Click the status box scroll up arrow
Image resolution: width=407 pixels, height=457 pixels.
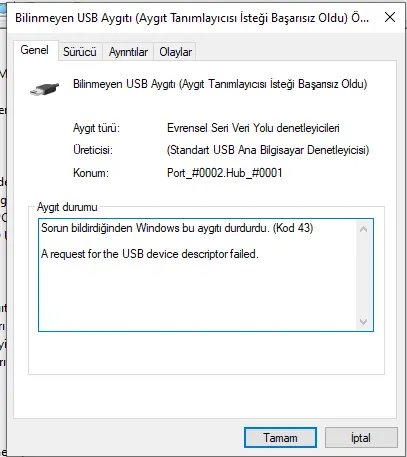pyautogui.click(x=364, y=229)
